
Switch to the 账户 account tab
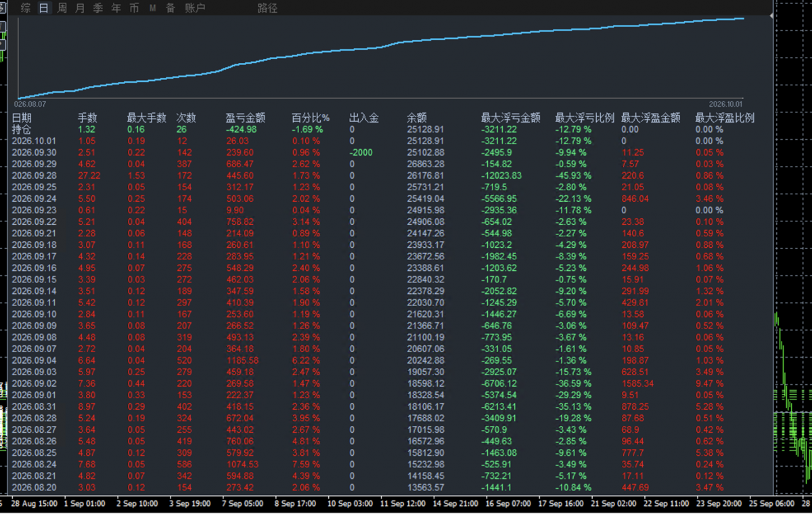[x=196, y=8]
